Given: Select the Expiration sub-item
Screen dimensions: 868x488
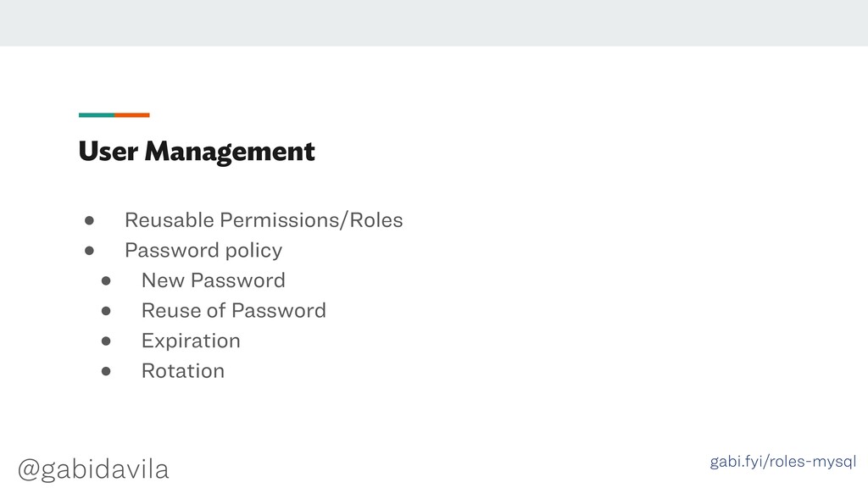Looking at the screenshot, I should [x=191, y=341].
